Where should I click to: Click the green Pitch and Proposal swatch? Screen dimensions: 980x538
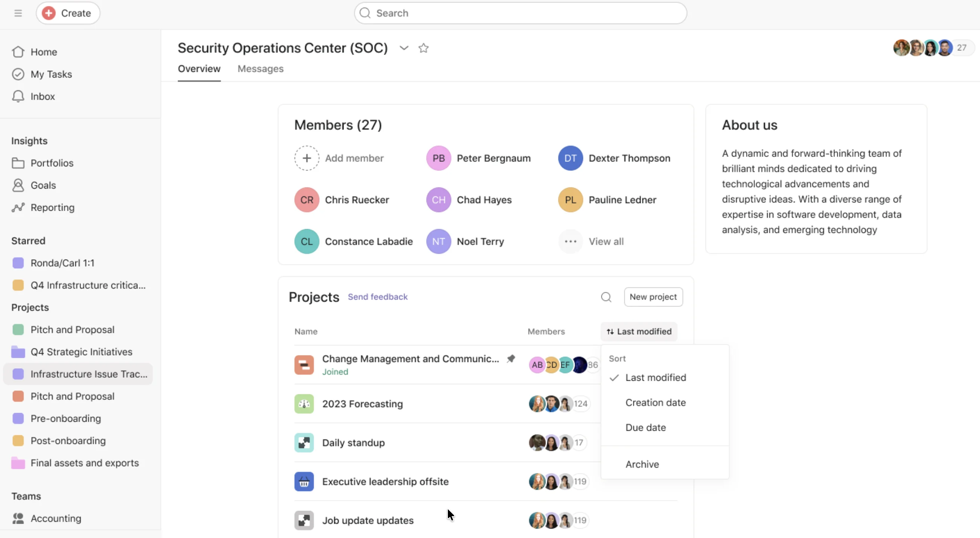click(x=18, y=330)
